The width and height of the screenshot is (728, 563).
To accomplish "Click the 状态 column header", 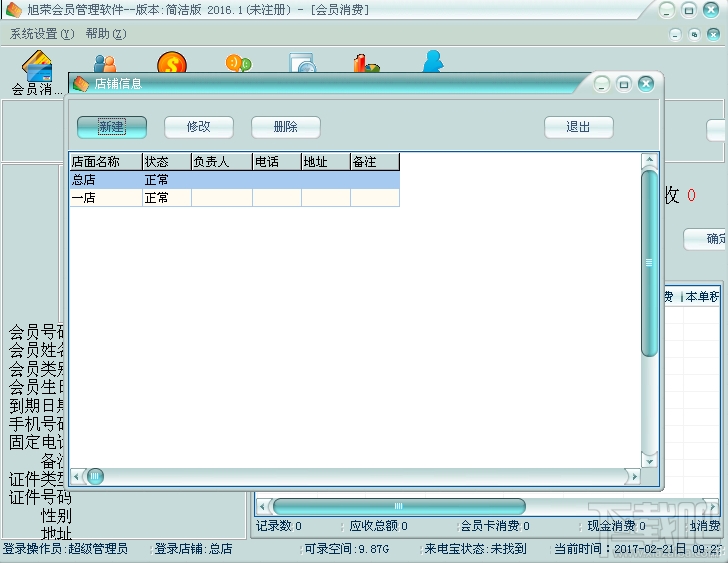I will click(167, 162).
